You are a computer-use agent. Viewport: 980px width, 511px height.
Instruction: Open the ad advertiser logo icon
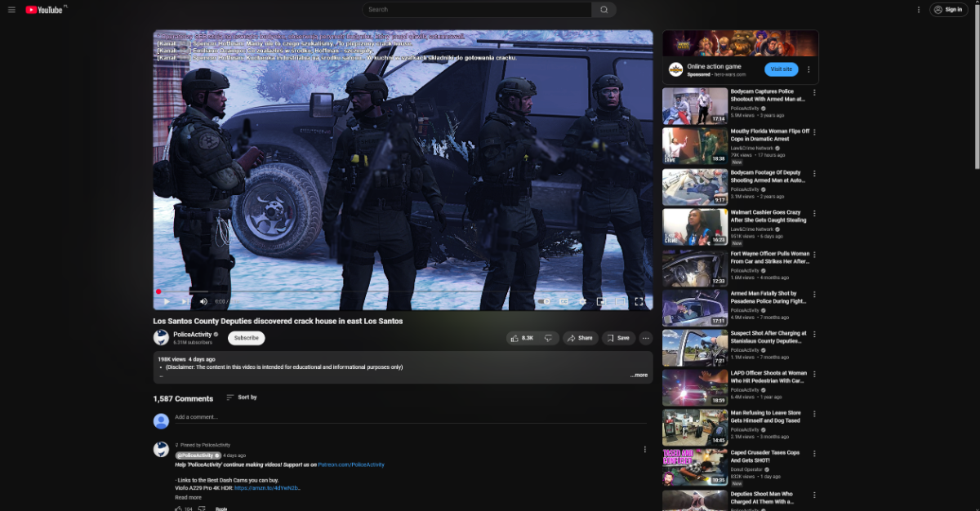click(x=675, y=69)
